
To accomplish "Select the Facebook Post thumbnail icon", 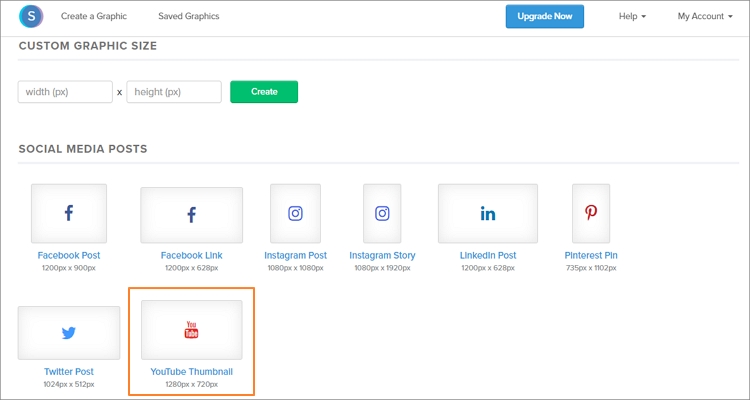I will pos(69,213).
